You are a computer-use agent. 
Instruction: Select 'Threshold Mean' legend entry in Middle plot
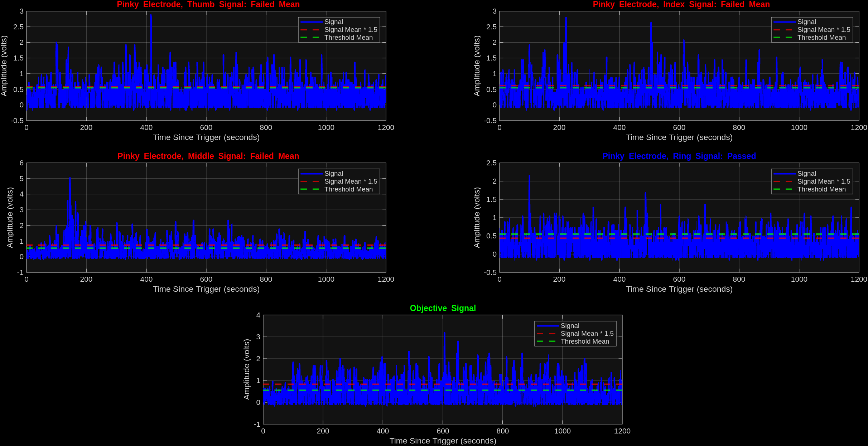(x=348, y=190)
